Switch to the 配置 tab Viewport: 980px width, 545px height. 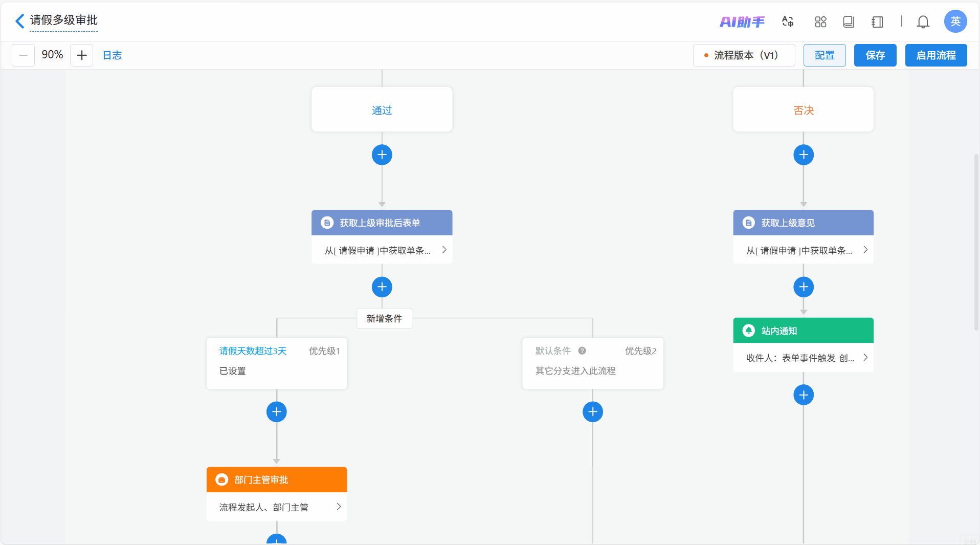coord(824,55)
